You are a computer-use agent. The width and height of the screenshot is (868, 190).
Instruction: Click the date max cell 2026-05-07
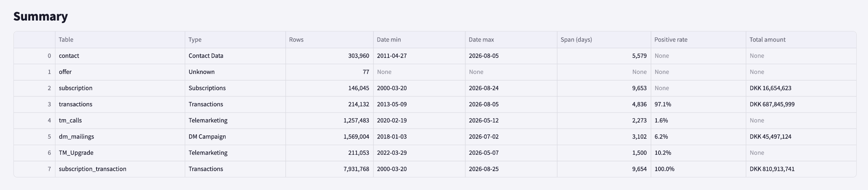511,153
